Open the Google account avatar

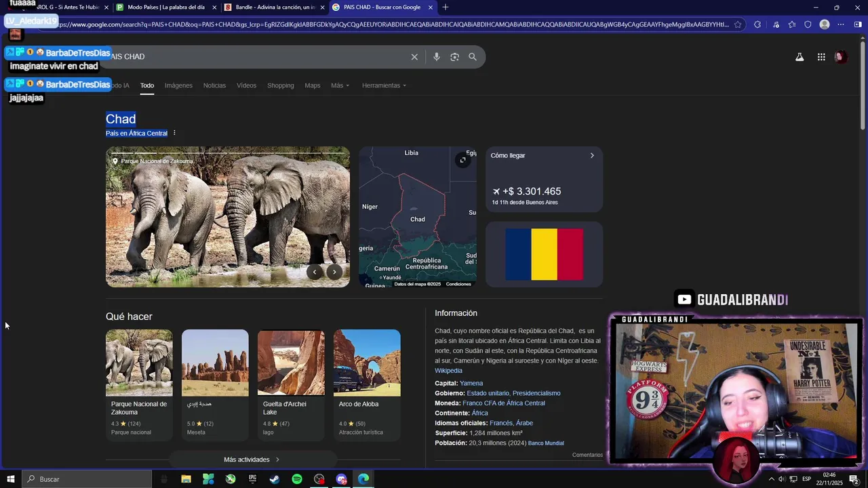841,57
